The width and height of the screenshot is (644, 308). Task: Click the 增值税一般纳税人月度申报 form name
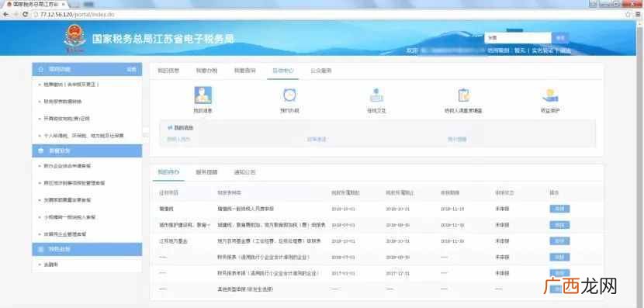tap(245, 209)
